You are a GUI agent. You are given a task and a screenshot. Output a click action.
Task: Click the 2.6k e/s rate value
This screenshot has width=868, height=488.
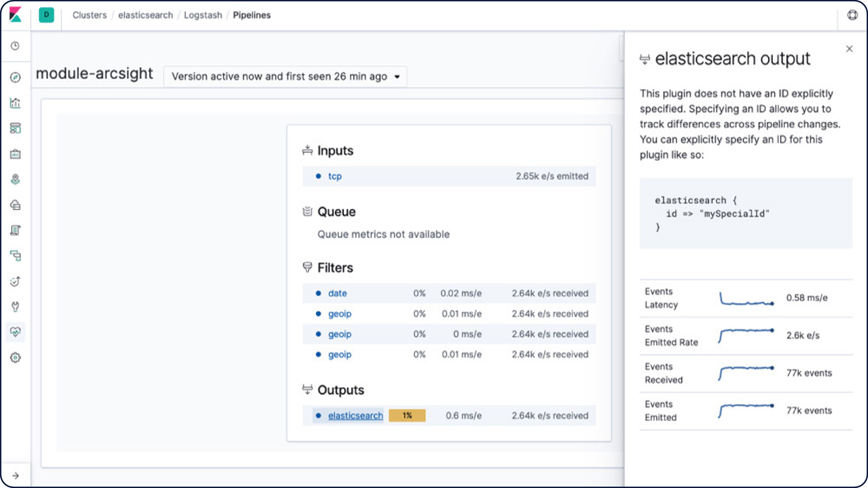(x=803, y=335)
